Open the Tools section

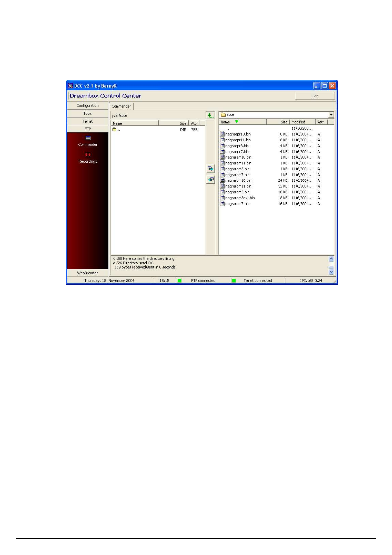click(x=88, y=113)
